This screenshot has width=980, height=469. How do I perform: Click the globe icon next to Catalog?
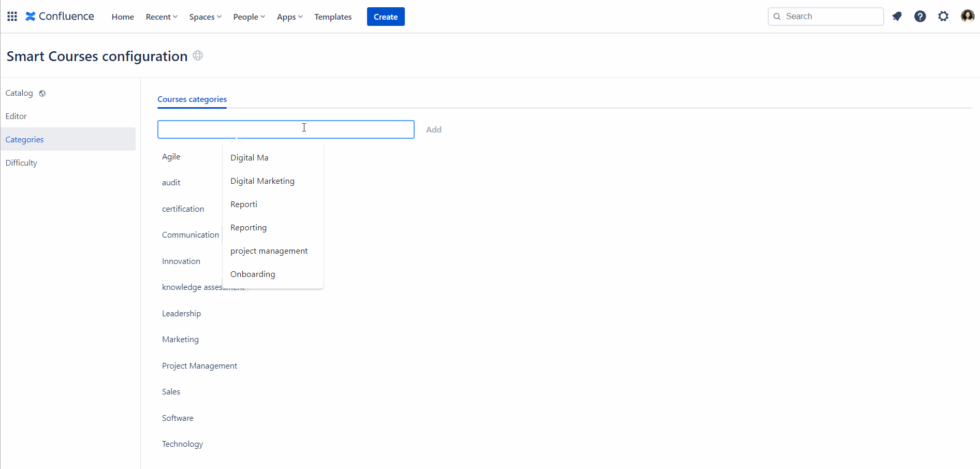42,94
